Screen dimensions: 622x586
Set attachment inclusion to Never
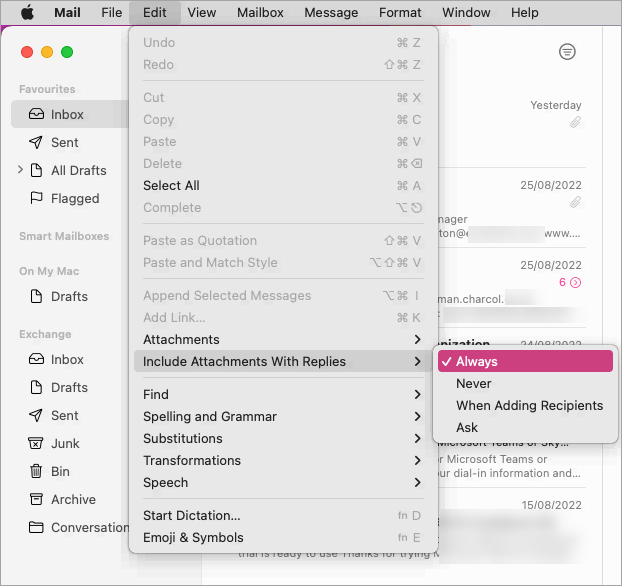474,384
